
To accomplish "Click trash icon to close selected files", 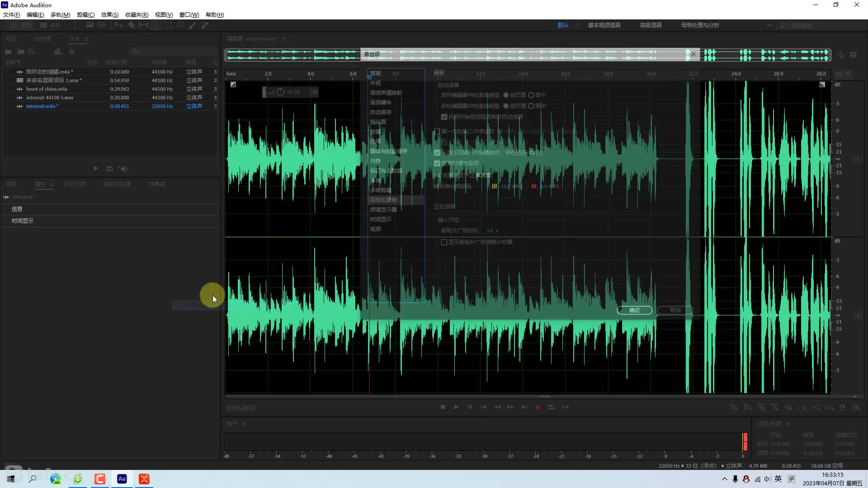I will coord(71,52).
